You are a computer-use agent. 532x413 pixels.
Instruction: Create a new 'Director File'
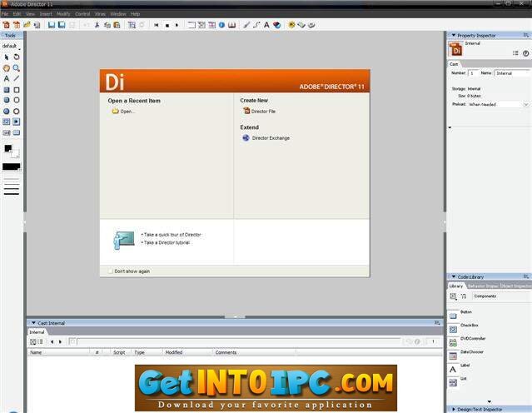pos(260,111)
